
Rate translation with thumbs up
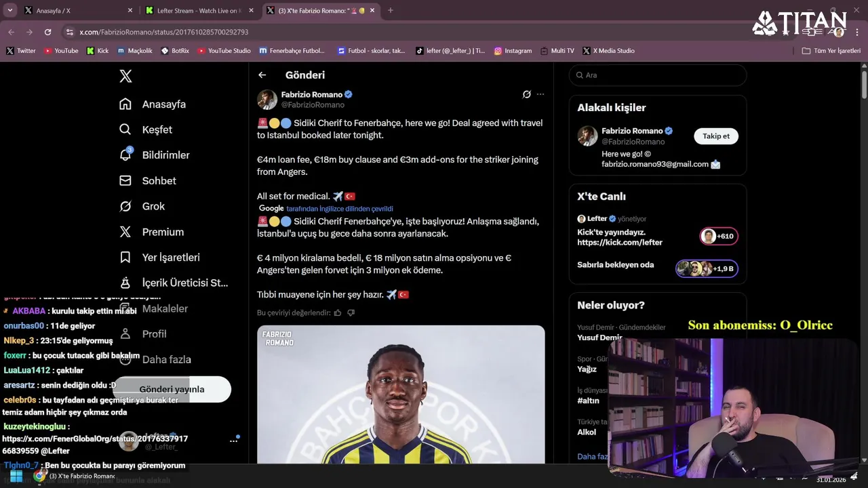click(x=338, y=312)
